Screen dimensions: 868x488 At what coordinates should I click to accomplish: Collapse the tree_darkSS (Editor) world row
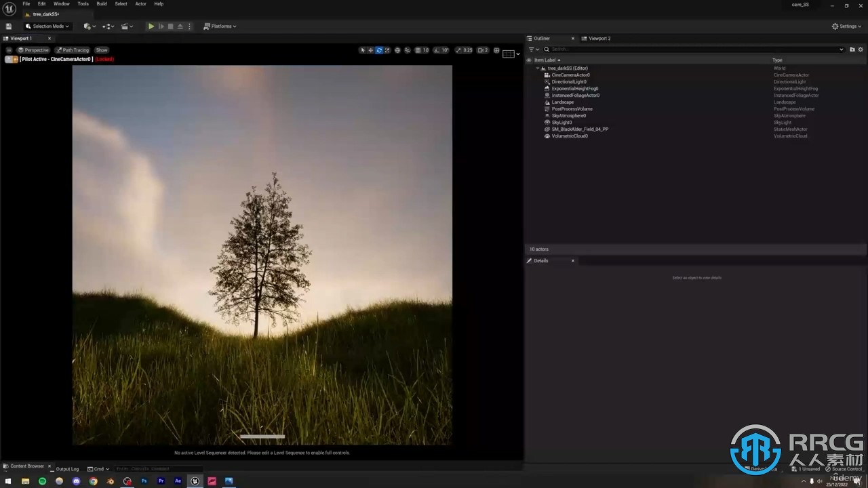tap(538, 68)
